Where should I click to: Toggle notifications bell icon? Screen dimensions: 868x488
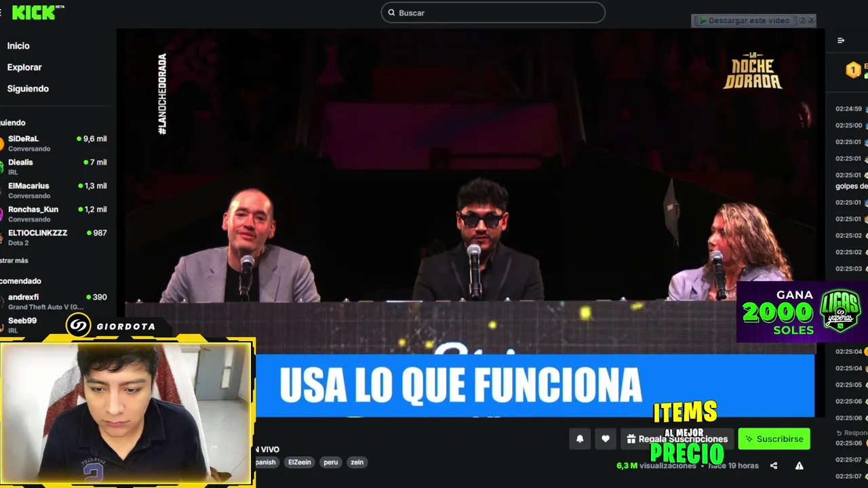pos(580,439)
